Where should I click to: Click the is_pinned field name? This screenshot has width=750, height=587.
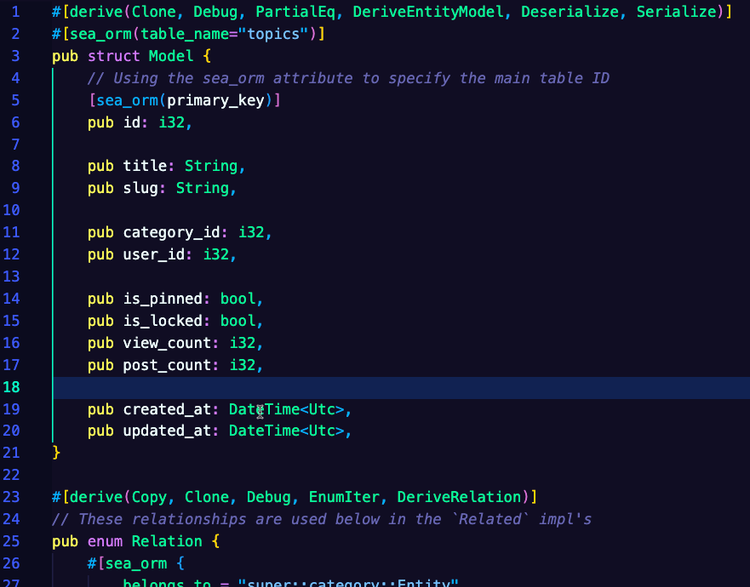click(163, 299)
